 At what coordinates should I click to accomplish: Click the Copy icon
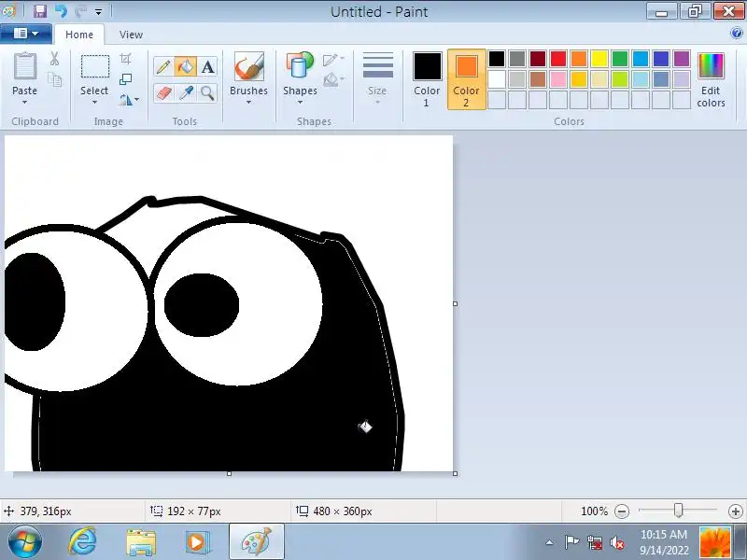coord(55,79)
